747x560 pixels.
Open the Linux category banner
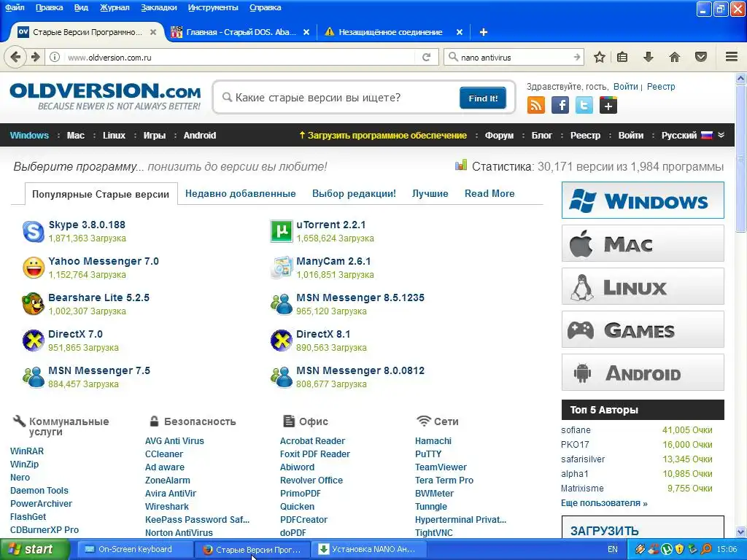(x=643, y=286)
